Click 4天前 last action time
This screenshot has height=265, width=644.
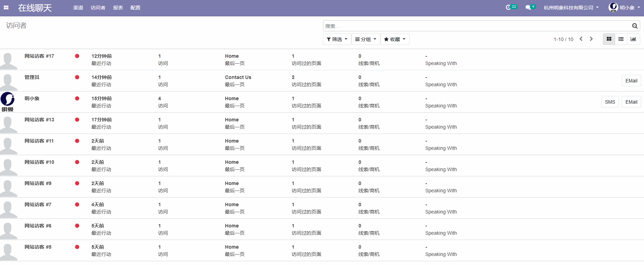tap(98, 204)
